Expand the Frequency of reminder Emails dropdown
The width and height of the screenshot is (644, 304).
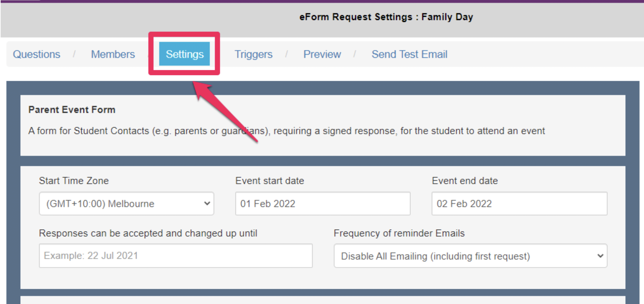(x=470, y=256)
